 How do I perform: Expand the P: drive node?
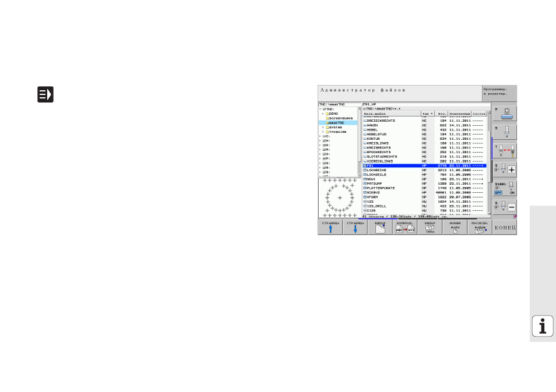pyautogui.click(x=320, y=159)
